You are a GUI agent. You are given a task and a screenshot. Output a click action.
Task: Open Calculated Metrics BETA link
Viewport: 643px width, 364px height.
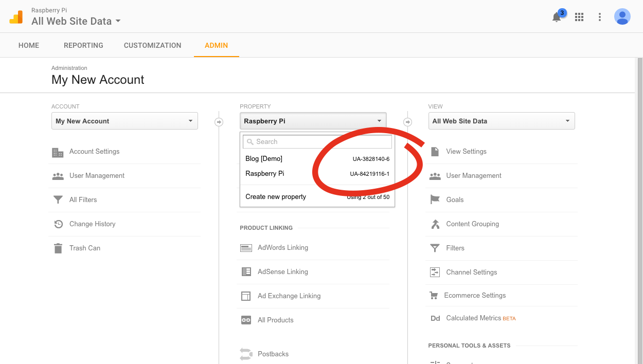[x=480, y=318]
